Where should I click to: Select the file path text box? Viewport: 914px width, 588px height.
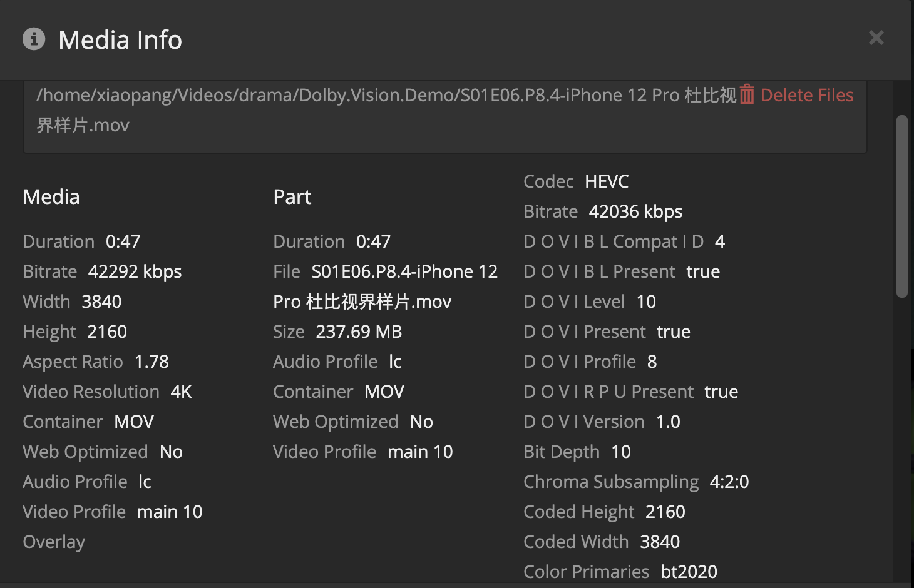point(444,116)
